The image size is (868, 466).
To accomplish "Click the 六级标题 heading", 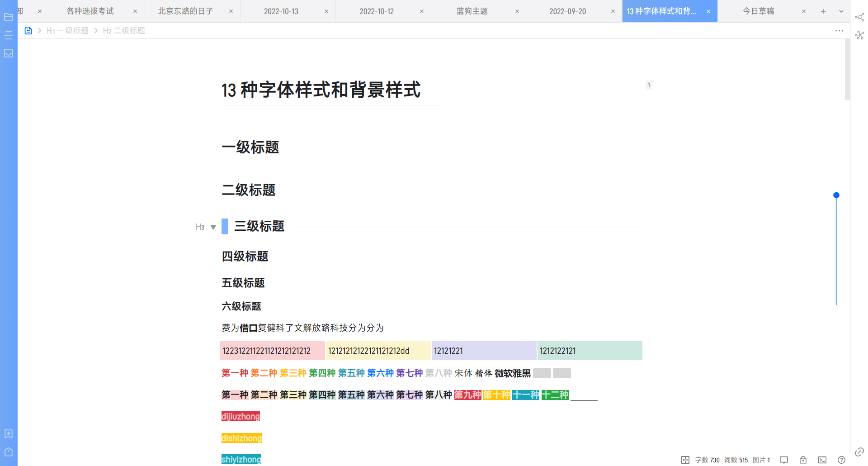I will tap(241, 306).
